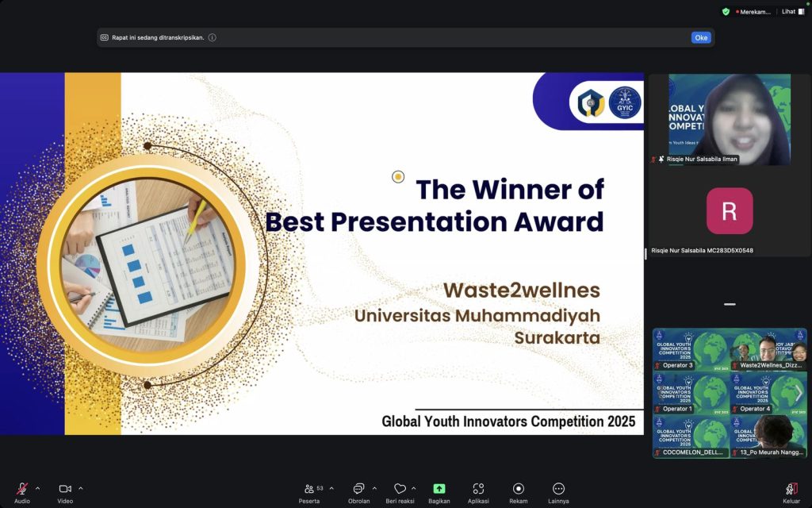This screenshot has width=812, height=508.
Task: Click 'Risqie Nur Salsabila MC283D5X0548' name label
Action: tap(703, 250)
